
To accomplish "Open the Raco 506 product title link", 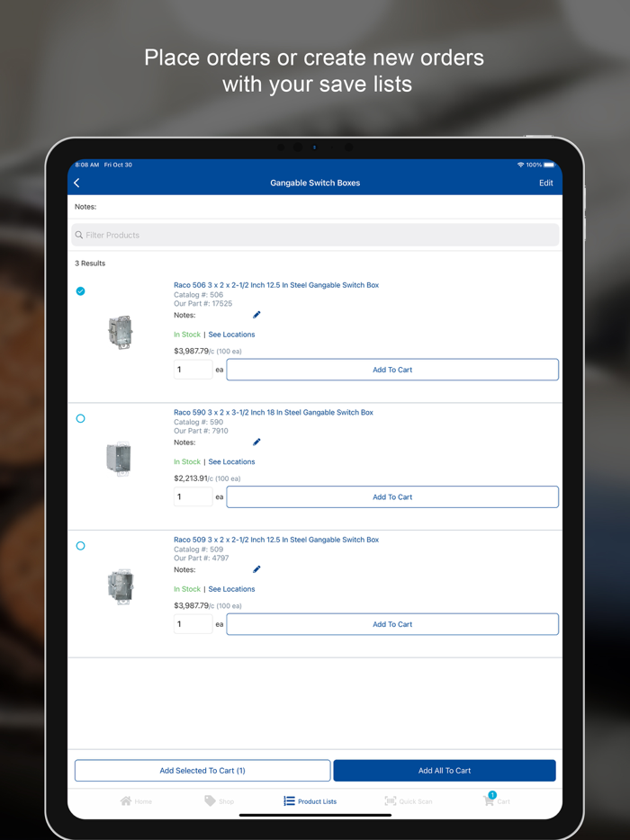I will tap(276, 285).
